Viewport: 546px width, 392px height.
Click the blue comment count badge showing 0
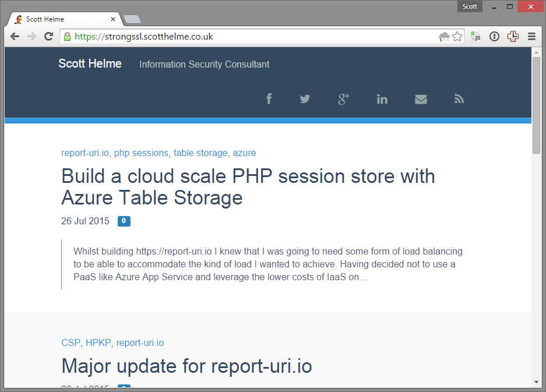pyautogui.click(x=123, y=221)
